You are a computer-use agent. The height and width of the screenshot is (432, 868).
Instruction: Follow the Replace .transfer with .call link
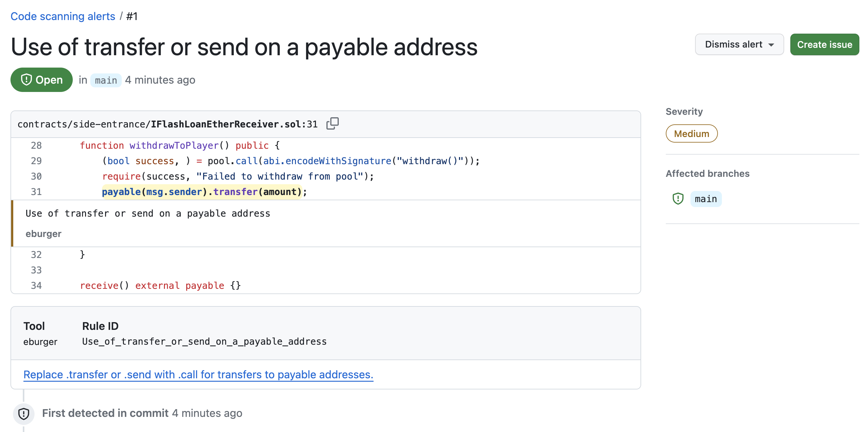pos(198,374)
